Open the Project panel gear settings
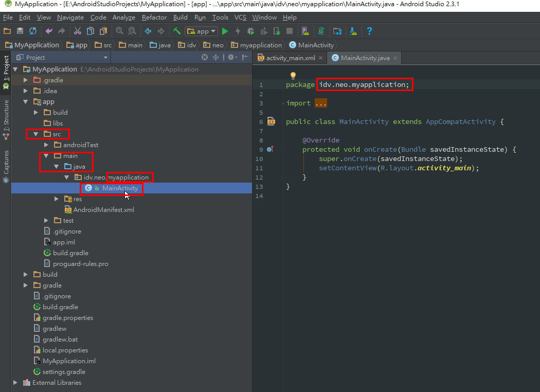Screen dimensions: 540x392 tap(232, 57)
